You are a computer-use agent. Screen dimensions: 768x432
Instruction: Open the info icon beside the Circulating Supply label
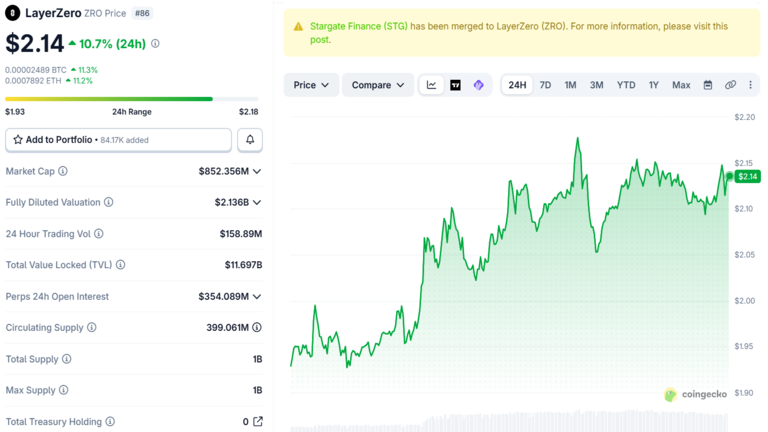point(92,327)
